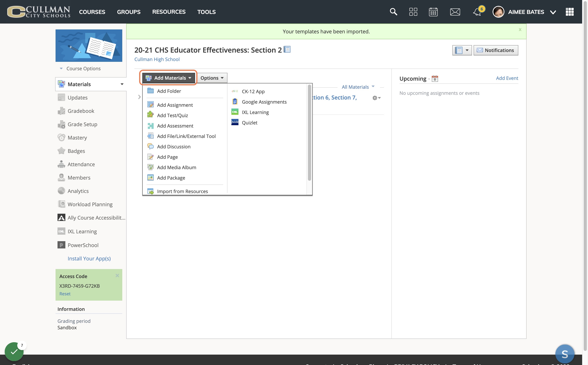
Task: Expand the Aimee Bates account dropdown arrow
Action: click(553, 12)
